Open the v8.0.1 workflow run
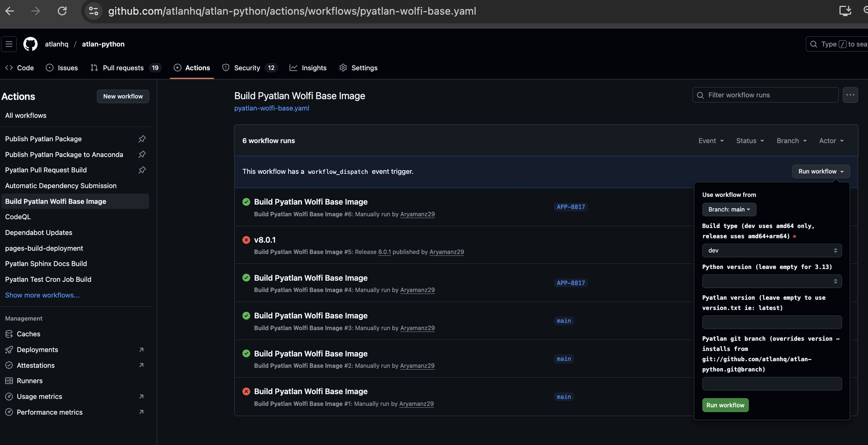 pos(265,240)
